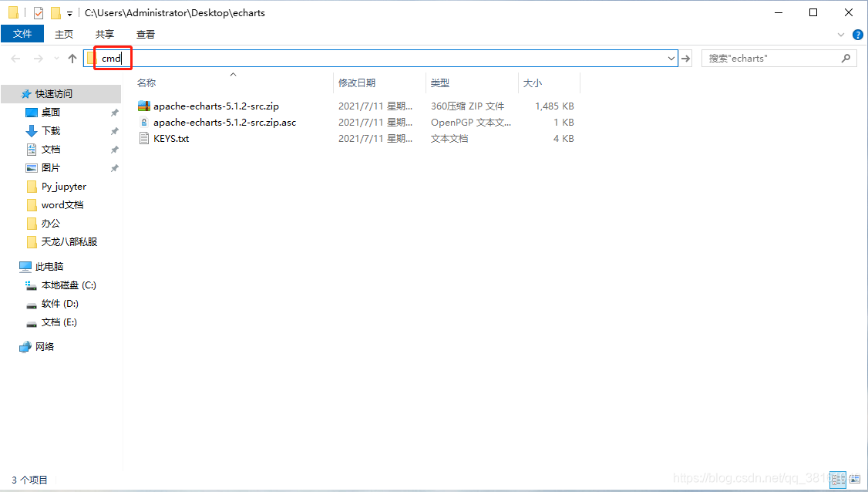868x492 pixels.
Task: Click the pin icon next to 文档
Action: click(115, 150)
